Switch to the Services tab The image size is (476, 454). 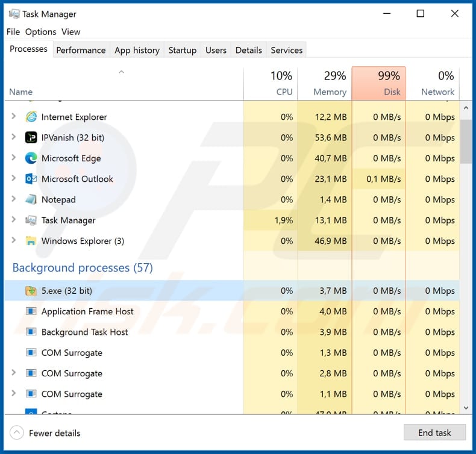[x=287, y=50]
